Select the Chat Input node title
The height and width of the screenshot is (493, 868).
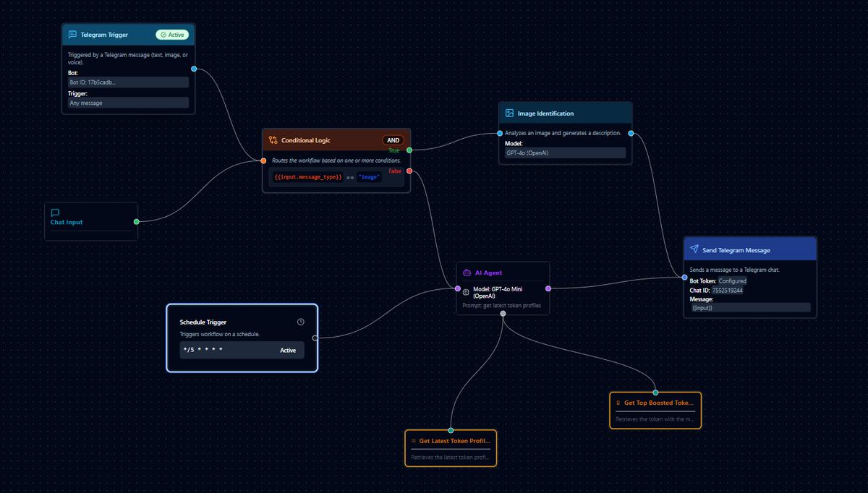click(x=67, y=222)
